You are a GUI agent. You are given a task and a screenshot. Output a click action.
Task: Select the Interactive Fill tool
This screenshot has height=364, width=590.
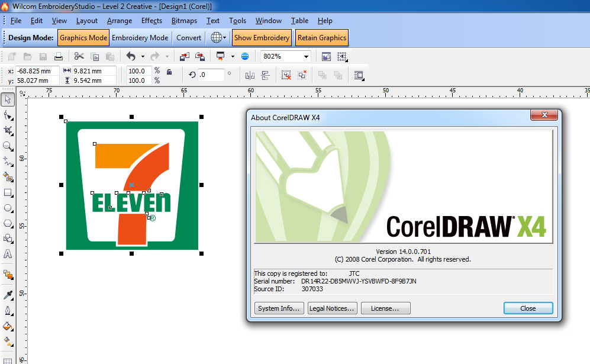8,342
